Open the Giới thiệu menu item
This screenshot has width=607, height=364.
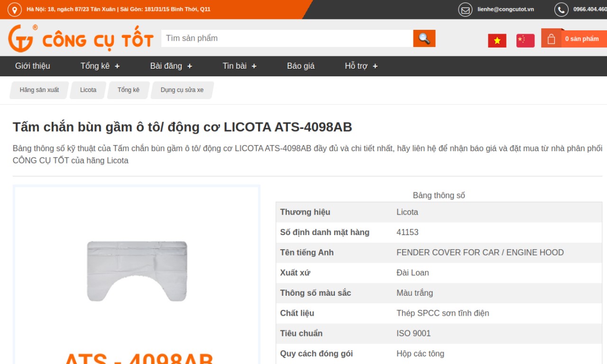(x=33, y=66)
